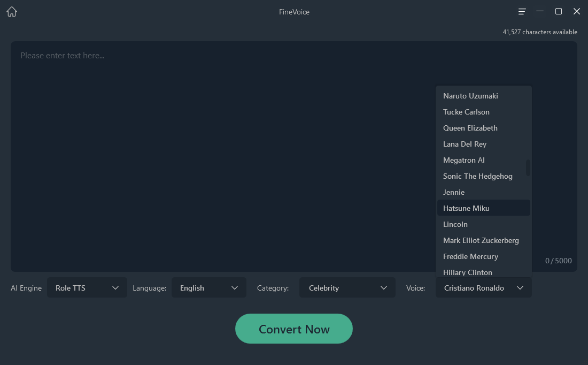Select Lana Del Rey voice
Screen dimensions: 588x365
[x=483, y=144]
